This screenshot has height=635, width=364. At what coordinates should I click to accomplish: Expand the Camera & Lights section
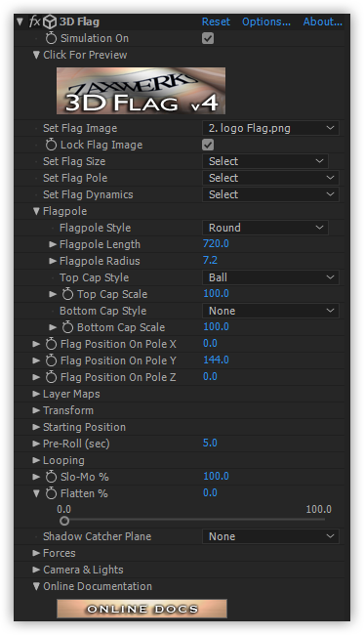tap(36, 570)
